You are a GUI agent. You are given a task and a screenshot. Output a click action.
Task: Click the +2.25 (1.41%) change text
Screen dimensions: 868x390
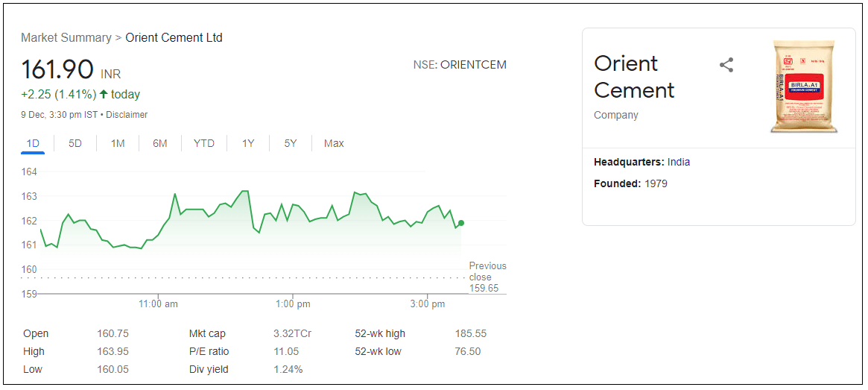click(59, 94)
